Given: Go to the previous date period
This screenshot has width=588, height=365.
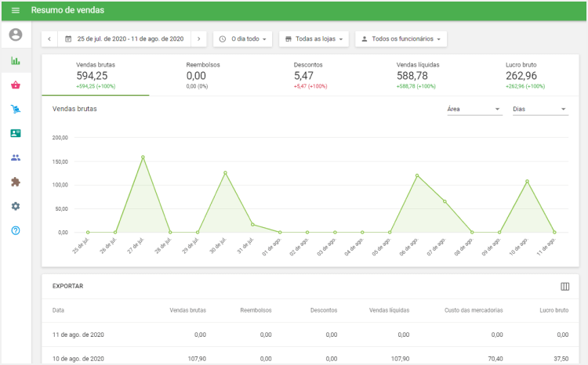Looking at the screenshot, I should tap(50, 38).
